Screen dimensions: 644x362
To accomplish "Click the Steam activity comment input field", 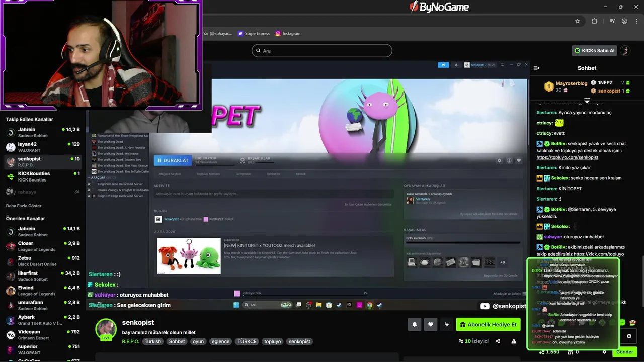I will pos(274,194).
